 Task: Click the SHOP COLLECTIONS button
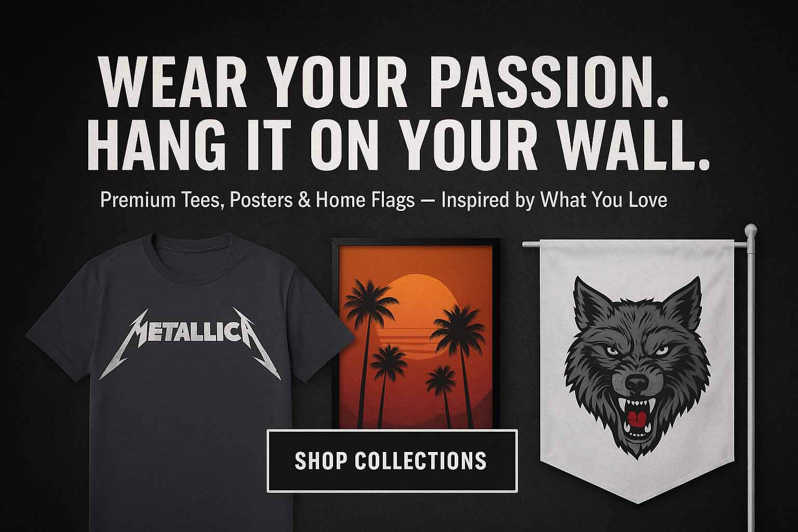pos(392,461)
